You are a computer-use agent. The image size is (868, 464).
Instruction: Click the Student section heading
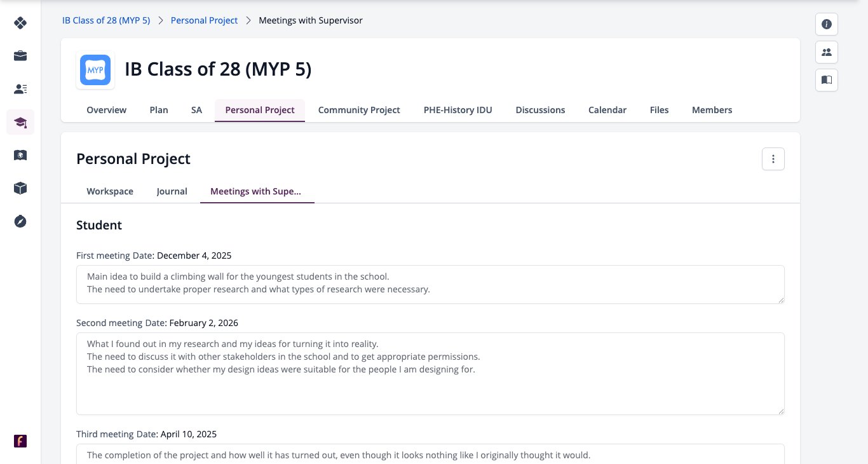pyautogui.click(x=99, y=225)
